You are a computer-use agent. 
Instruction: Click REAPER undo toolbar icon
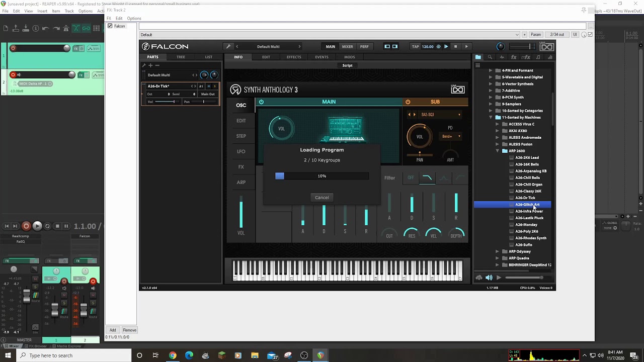tap(46, 29)
